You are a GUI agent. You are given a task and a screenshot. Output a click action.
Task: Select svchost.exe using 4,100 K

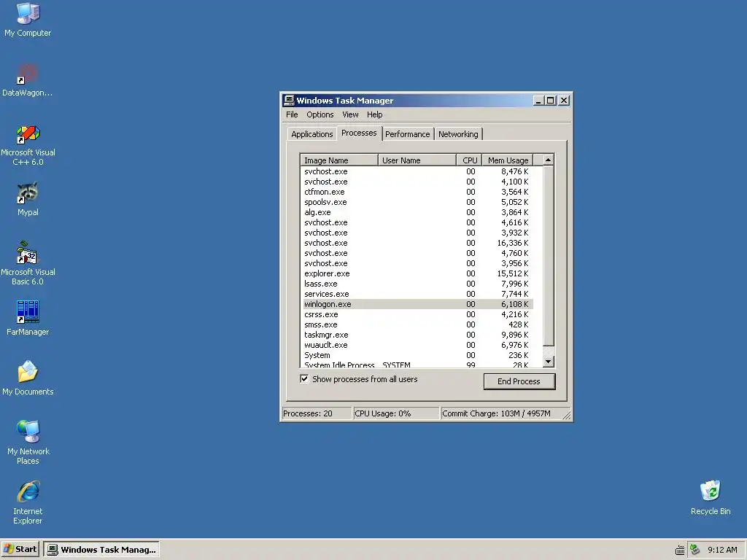tap(417, 182)
